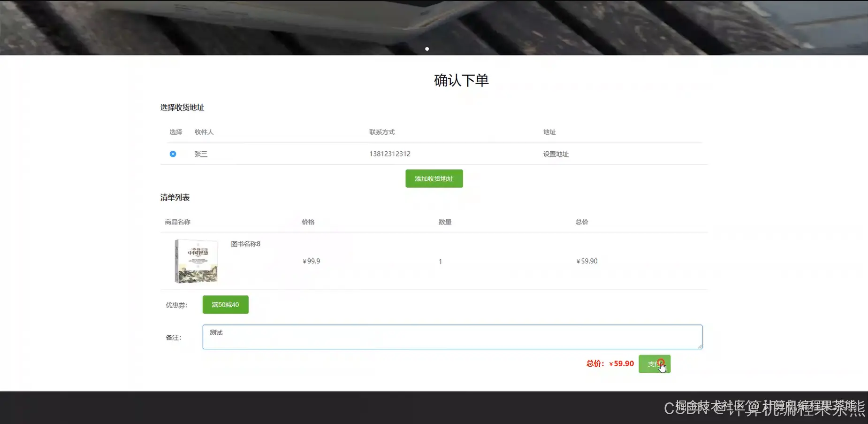Viewport: 868px width, 424px height.
Task: Click the 清单列表 section title
Action: (175, 197)
